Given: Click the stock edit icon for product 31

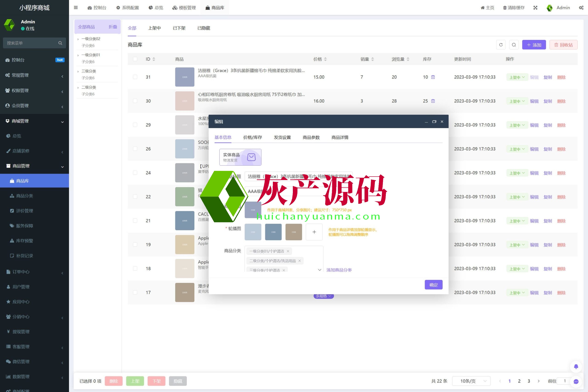Looking at the screenshot, I should coord(433,77).
